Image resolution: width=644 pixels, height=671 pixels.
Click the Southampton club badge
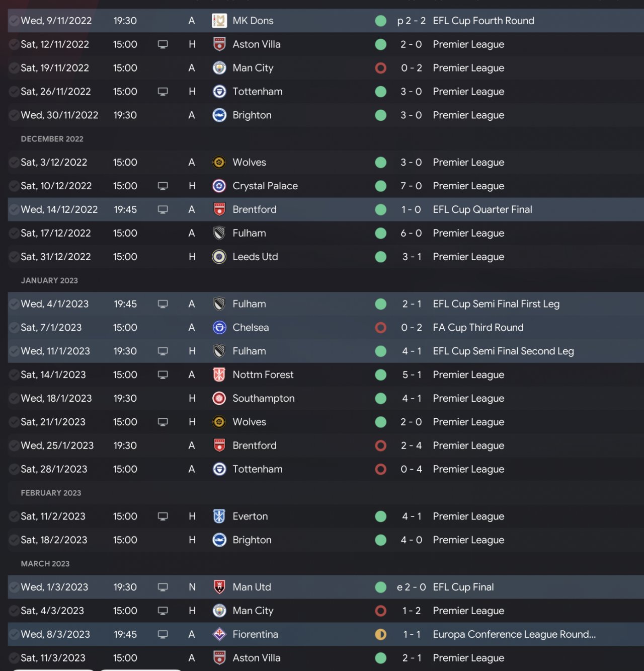pos(219,398)
